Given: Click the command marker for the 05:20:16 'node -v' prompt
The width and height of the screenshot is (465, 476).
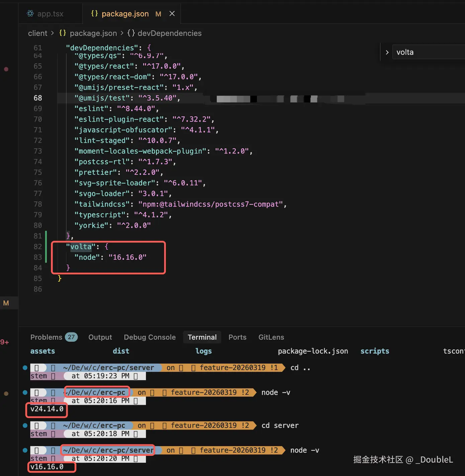Looking at the screenshot, I should (25, 392).
